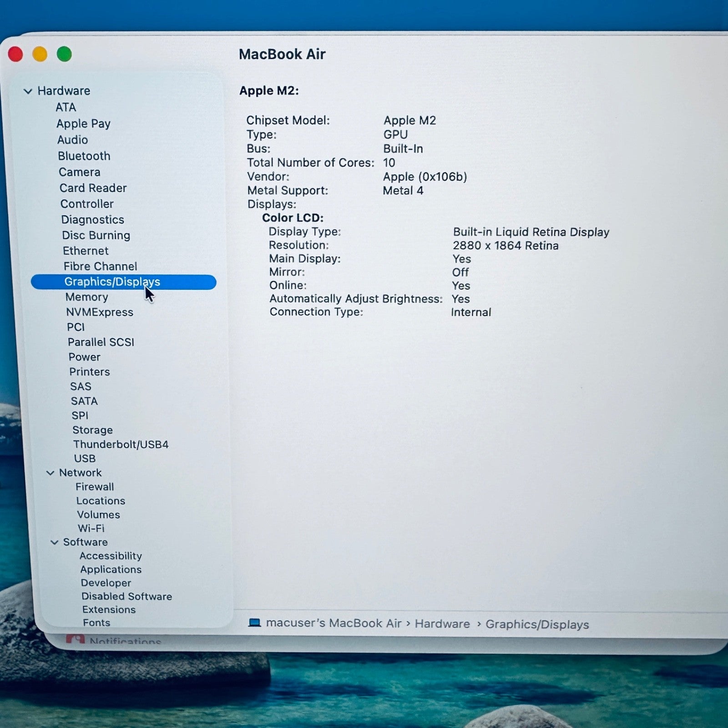
Task: Select Accessibility under Software
Action: [111, 556]
